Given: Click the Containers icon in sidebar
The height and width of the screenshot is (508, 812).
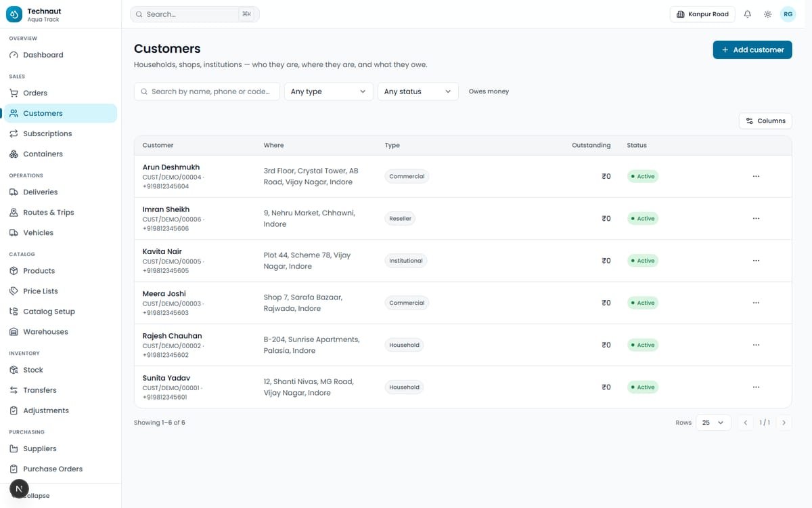Looking at the screenshot, I should tap(14, 154).
